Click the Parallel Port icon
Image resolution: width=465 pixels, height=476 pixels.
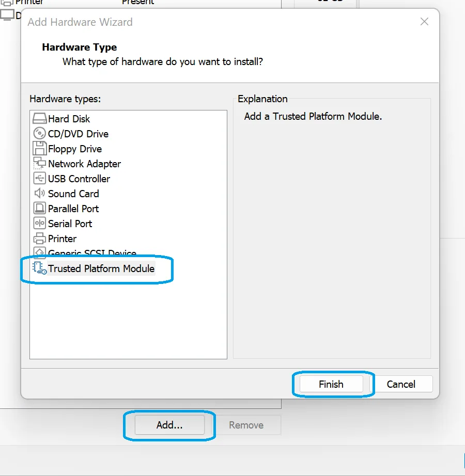[x=39, y=209]
